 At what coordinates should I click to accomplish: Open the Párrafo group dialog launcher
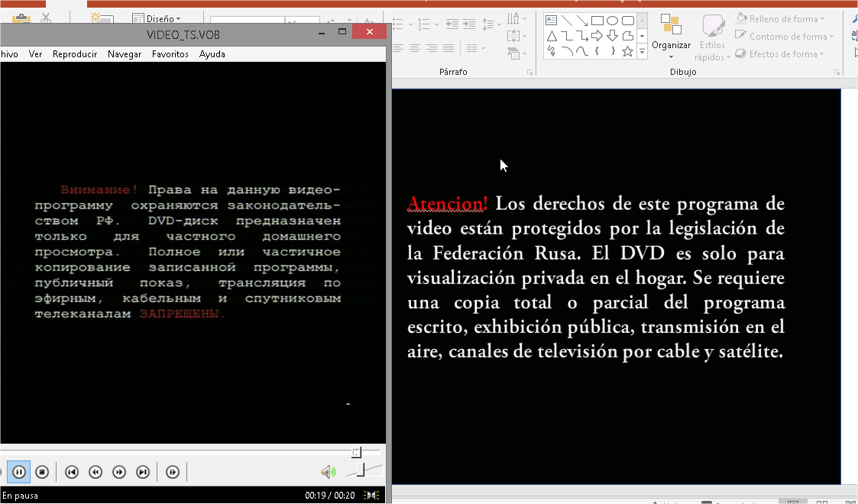click(x=529, y=72)
